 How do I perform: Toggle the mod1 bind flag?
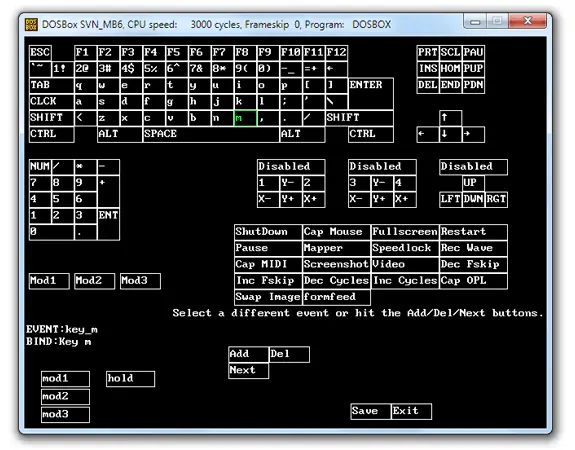coord(65,379)
